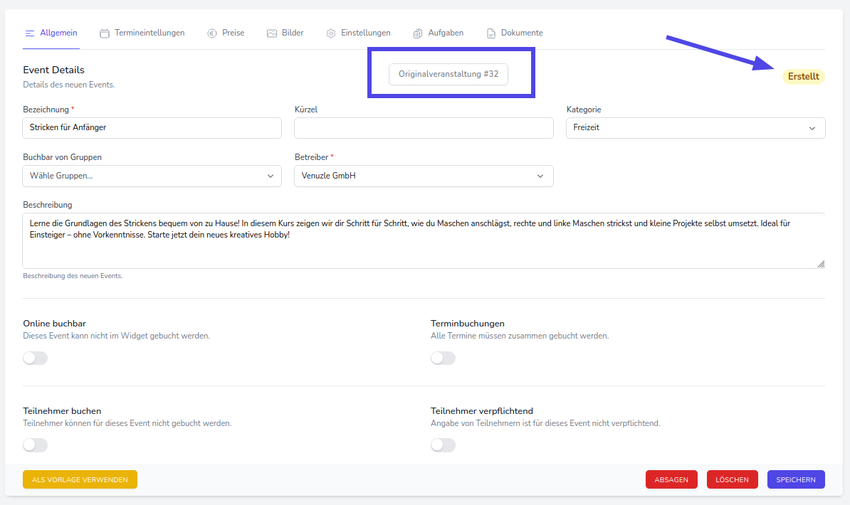Turn on Teilnehmer buchen switch
The width and height of the screenshot is (850, 505).
point(35,445)
